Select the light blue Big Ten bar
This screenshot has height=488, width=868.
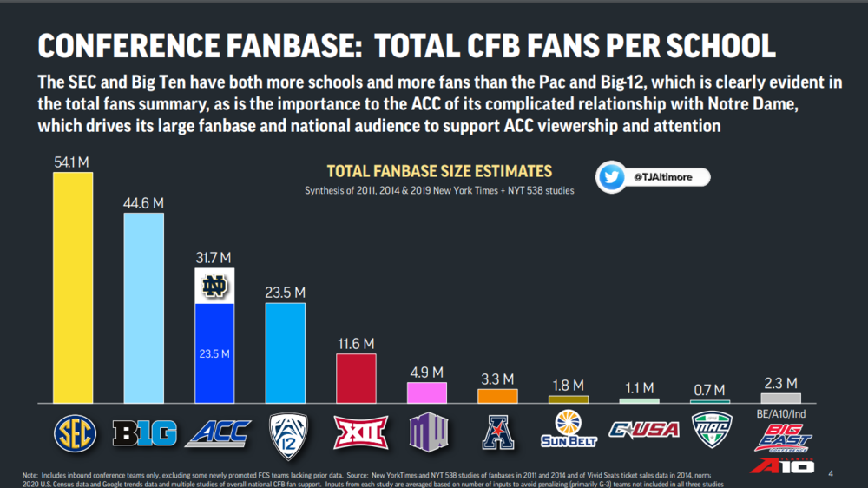pyautogui.click(x=143, y=307)
